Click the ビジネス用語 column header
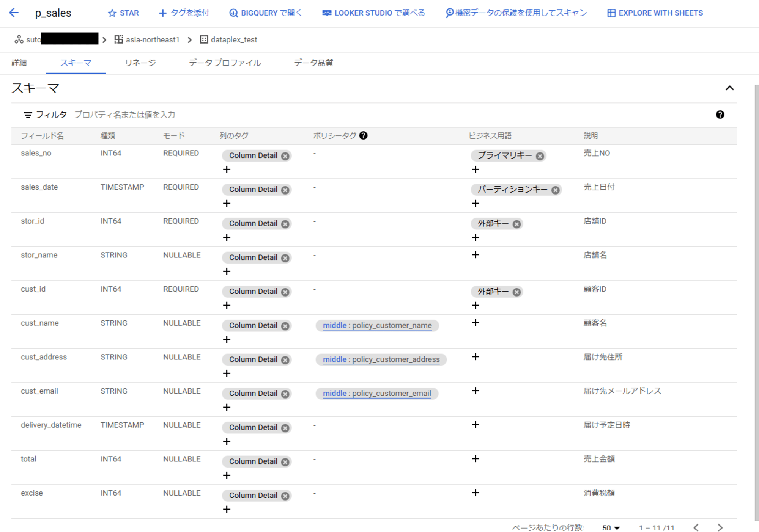 (490, 136)
